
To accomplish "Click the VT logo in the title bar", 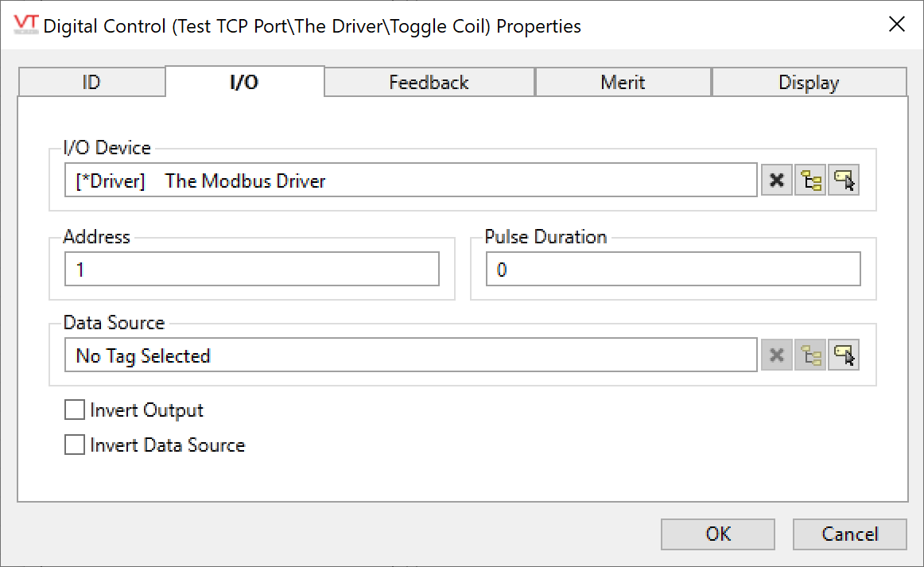I will [x=26, y=25].
